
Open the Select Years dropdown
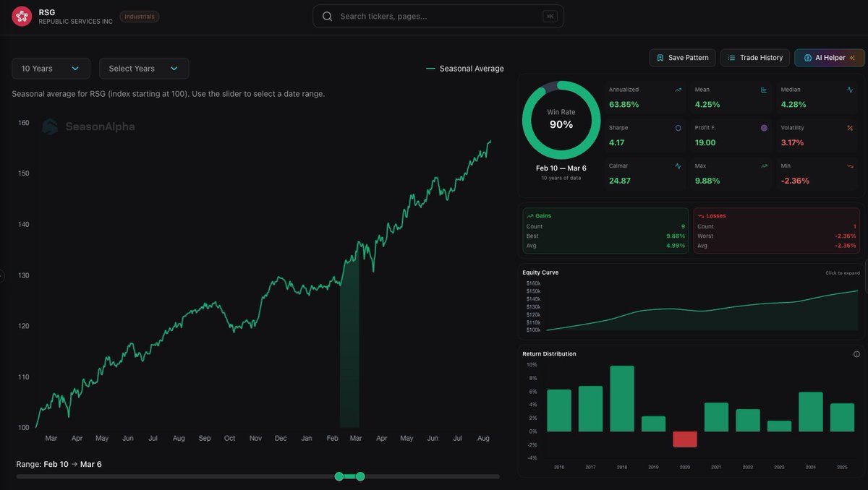click(143, 68)
